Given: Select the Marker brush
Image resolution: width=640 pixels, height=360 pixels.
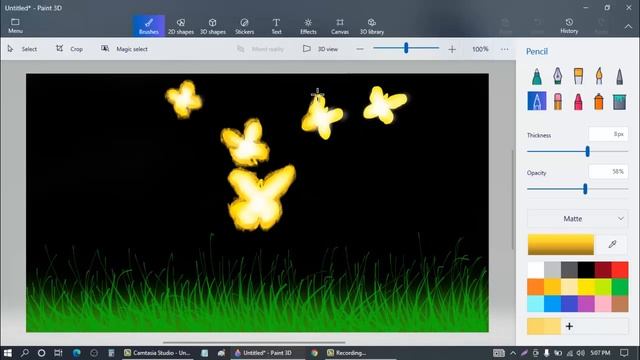Looking at the screenshot, I should coord(537,76).
